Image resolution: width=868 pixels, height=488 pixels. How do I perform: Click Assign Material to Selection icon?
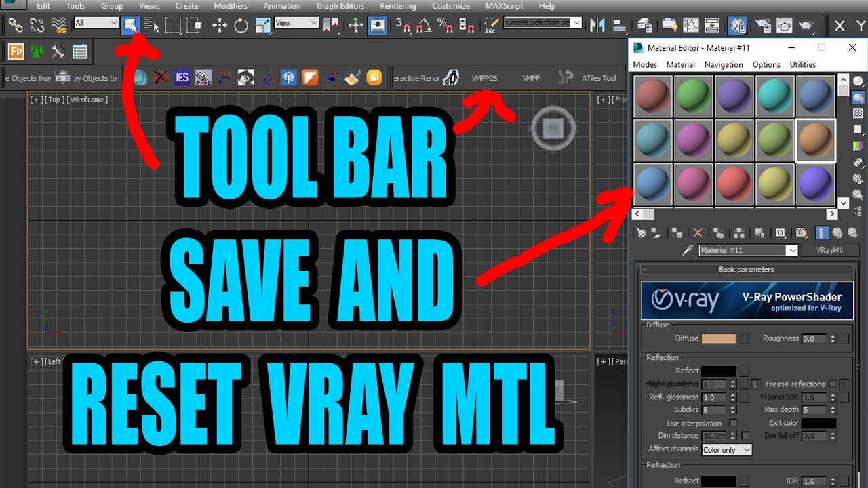click(676, 232)
